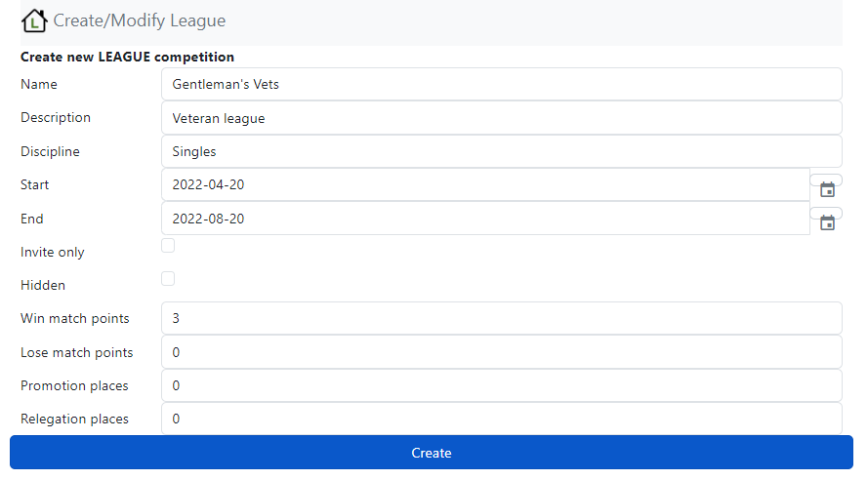Select the Promotion places input box
The width and height of the screenshot is (868, 480).
coord(501,385)
